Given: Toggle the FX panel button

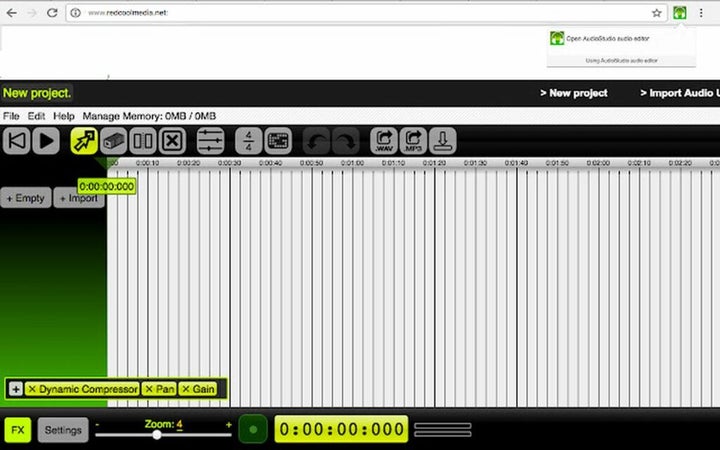Looking at the screenshot, I should pyautogui.click(x=17, y=430).
